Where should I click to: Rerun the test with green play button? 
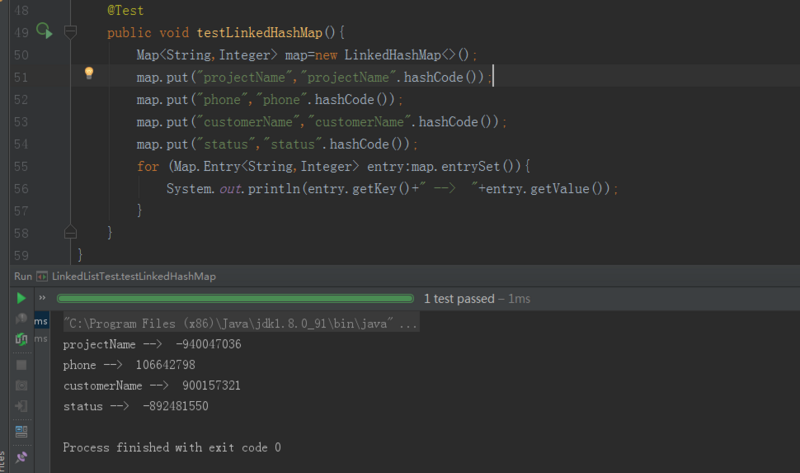coord(21,298)
